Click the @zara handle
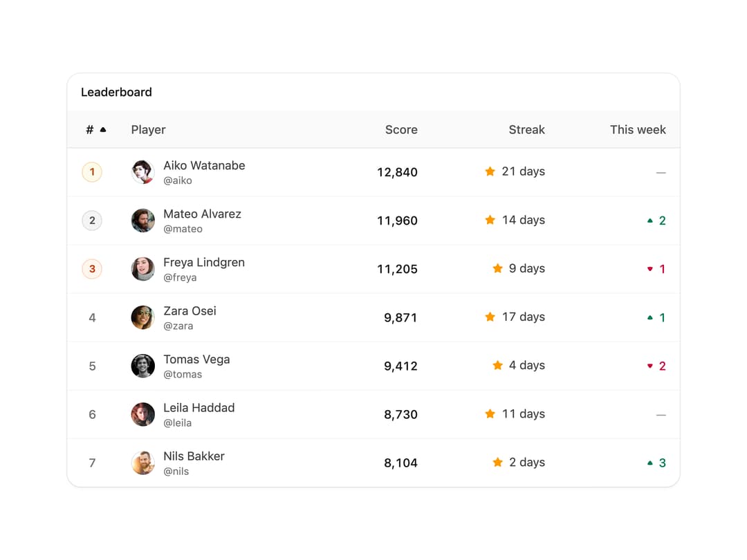The image size is (747, 560). coord(178,326)
